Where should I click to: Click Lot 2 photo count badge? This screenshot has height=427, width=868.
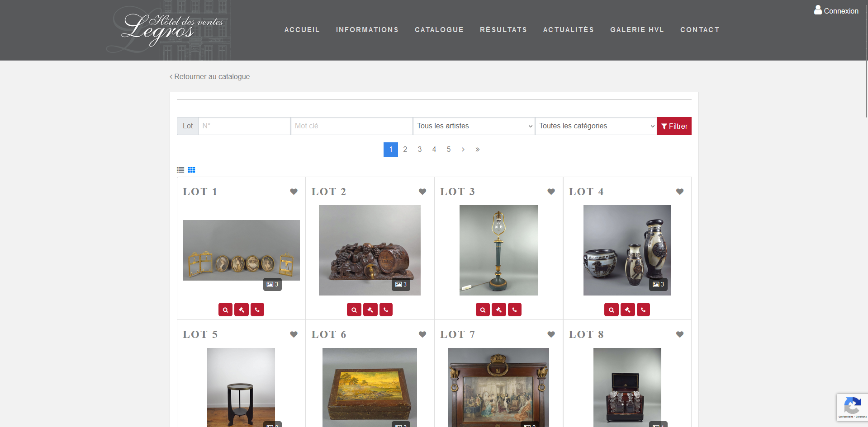tap(401, 284)
